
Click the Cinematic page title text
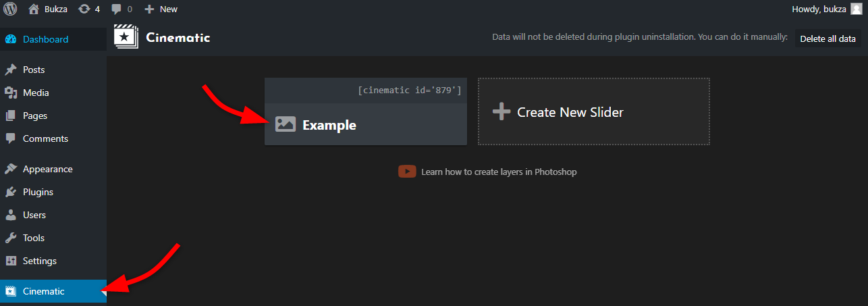coord(178,38)
